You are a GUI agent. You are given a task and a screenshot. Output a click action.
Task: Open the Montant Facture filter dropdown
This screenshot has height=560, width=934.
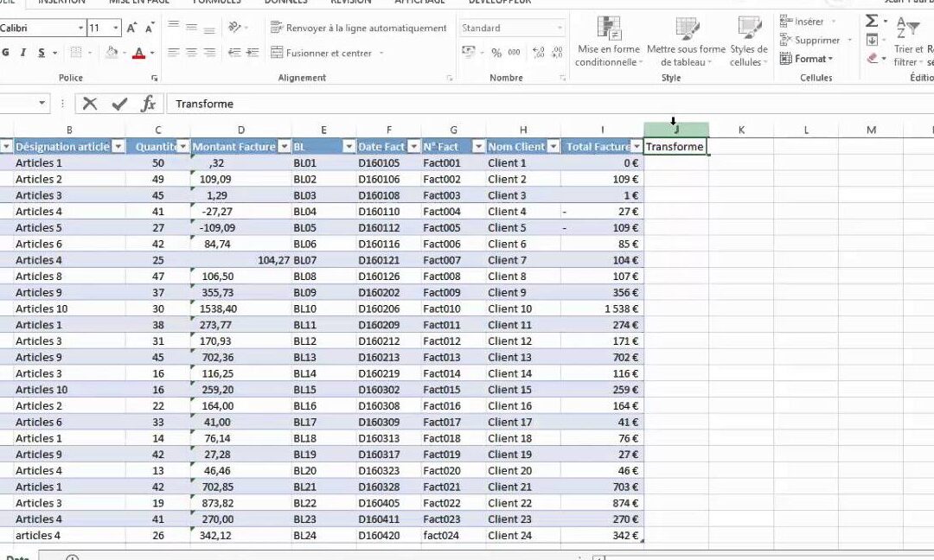point(285,146)
